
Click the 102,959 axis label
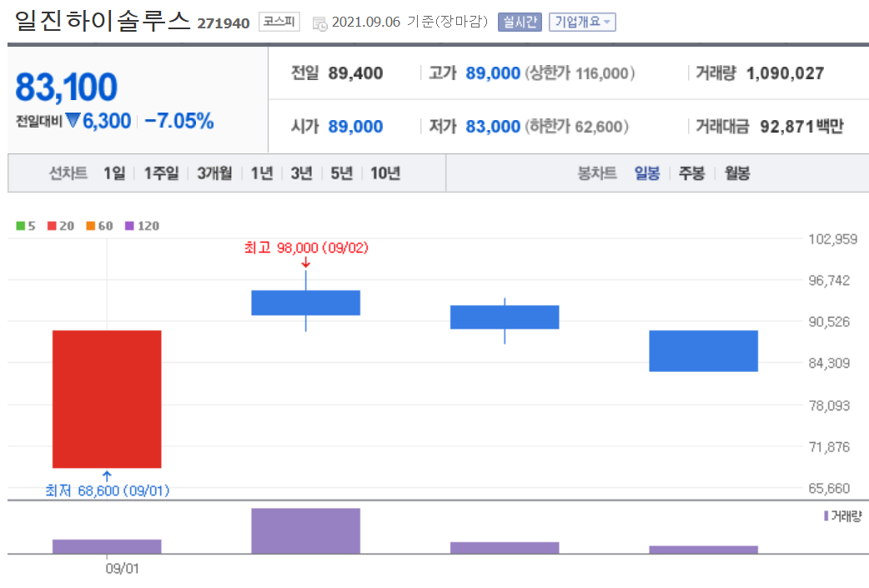click(x=832, y=239)
